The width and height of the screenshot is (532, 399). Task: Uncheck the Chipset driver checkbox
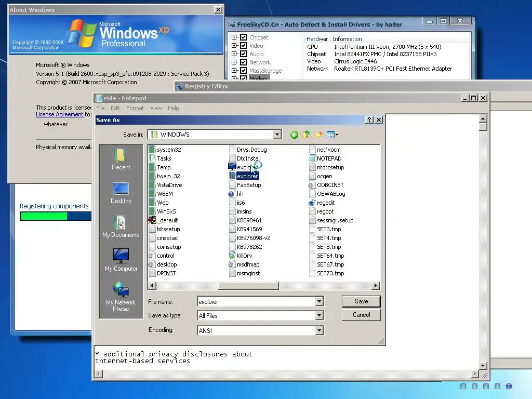coord(243,37)
